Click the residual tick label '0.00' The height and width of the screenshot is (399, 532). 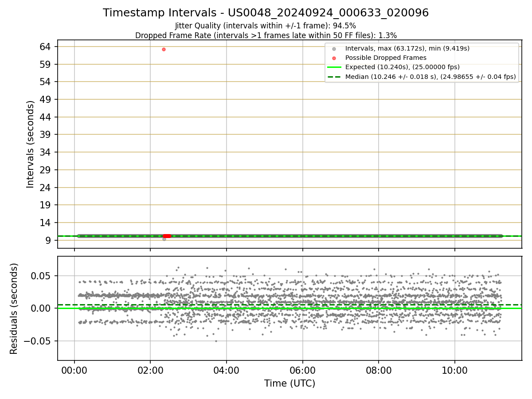click(x=42, y=308)
